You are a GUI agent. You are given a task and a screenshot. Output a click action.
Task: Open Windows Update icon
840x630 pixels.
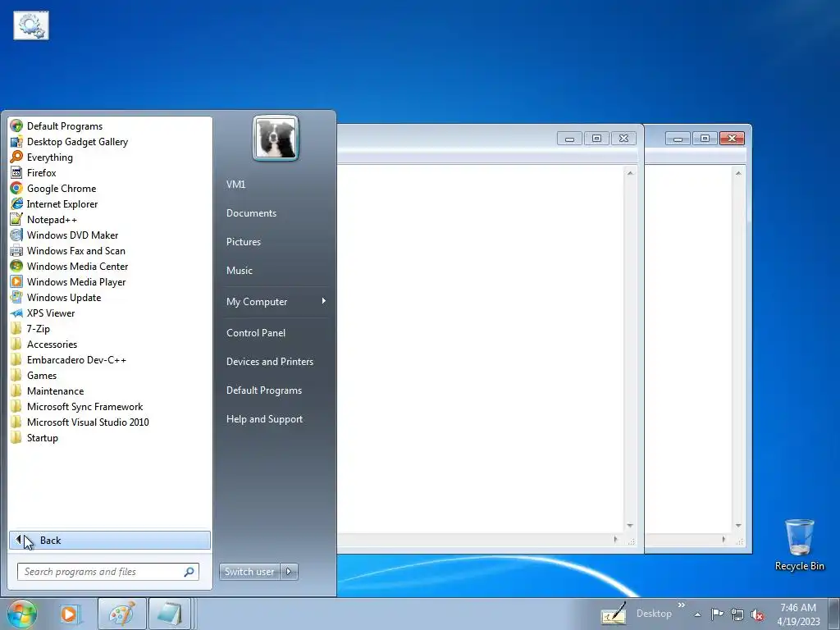coord(16,297)
